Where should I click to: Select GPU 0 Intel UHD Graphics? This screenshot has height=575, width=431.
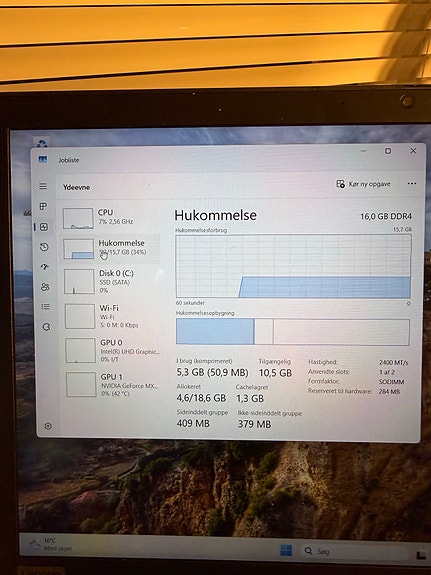(x=113, y=351)
